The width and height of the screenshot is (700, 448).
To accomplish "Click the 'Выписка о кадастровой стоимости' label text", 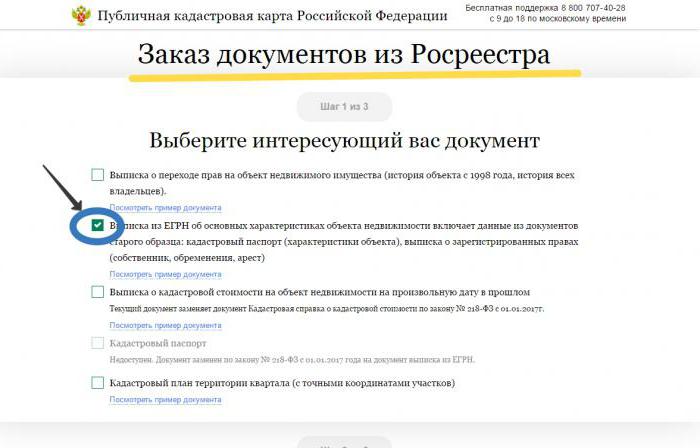I will [x=319, y=292].
